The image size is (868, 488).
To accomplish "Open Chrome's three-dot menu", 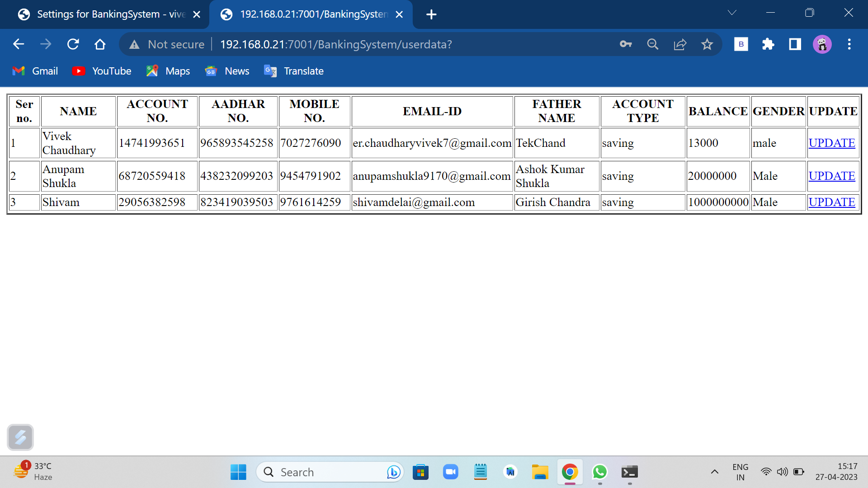I will [849, 44].
